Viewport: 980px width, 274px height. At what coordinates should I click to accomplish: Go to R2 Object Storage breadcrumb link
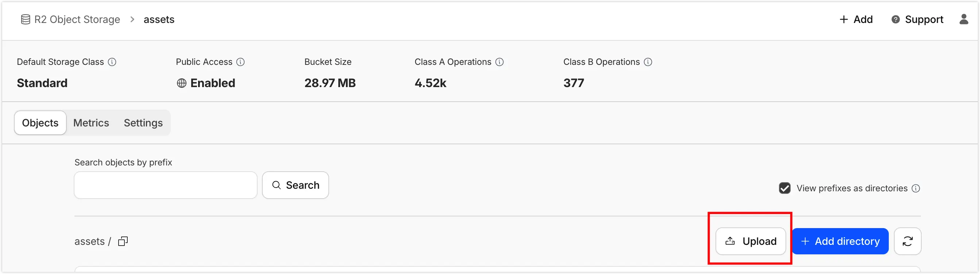tap(77, 19)
